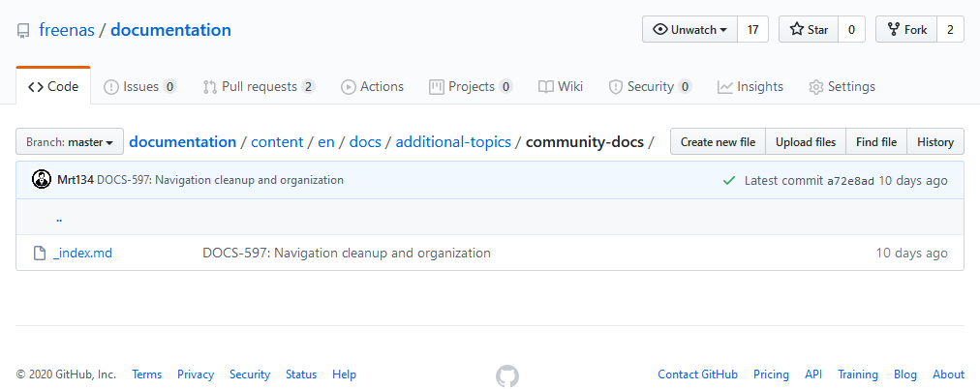Screen dimensions: 980x389
Task: Open the _index.md file link
Action: click(x=83, y=254)
